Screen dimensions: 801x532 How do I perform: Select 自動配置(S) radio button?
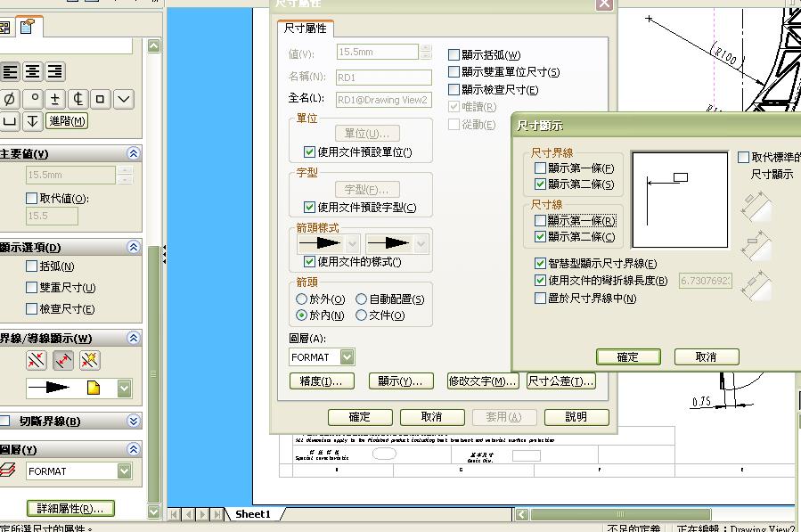[361, 299]
